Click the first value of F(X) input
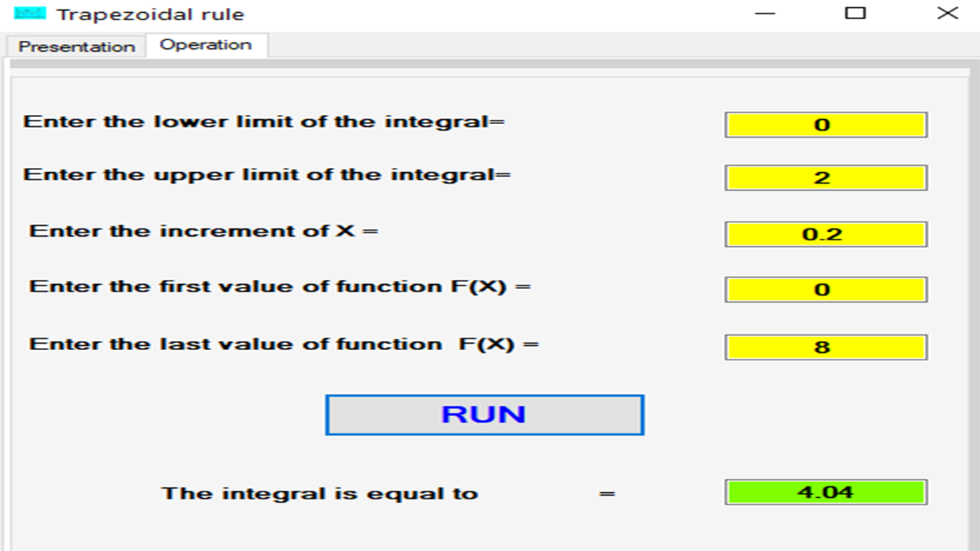The width and height of the screenshot is (980, 551). point(826,290)
